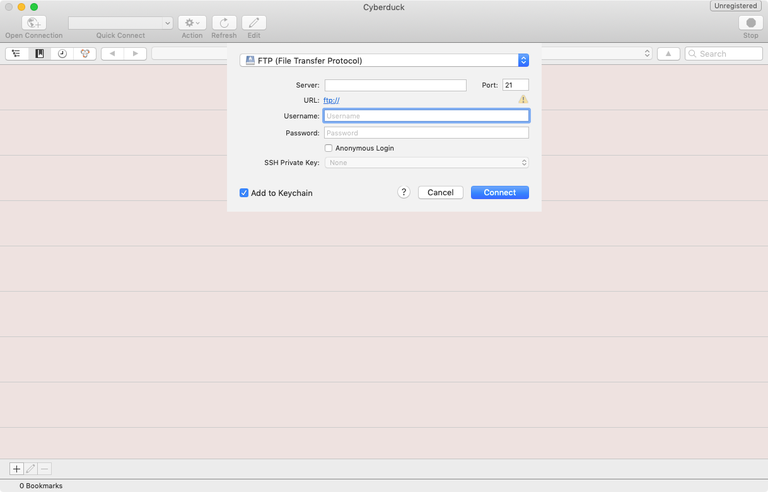
Task: Enable the Anonymous Login checkbox
Action: (329, 148)
